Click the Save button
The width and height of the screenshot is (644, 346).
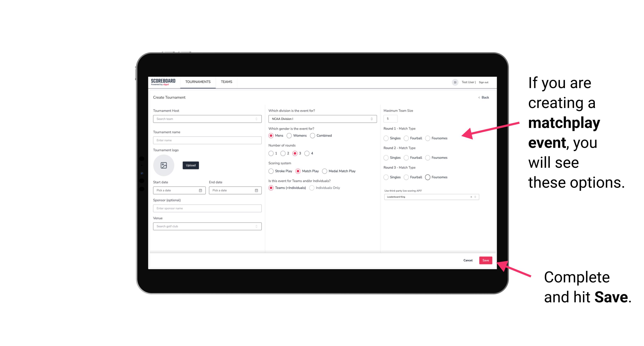[x=485, y=260]
